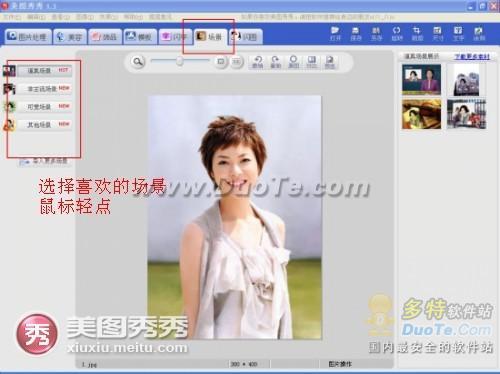Click the Redo (重做) arrow icon
The width and height of the screenshot is (500, 374).
coord(275,62)
